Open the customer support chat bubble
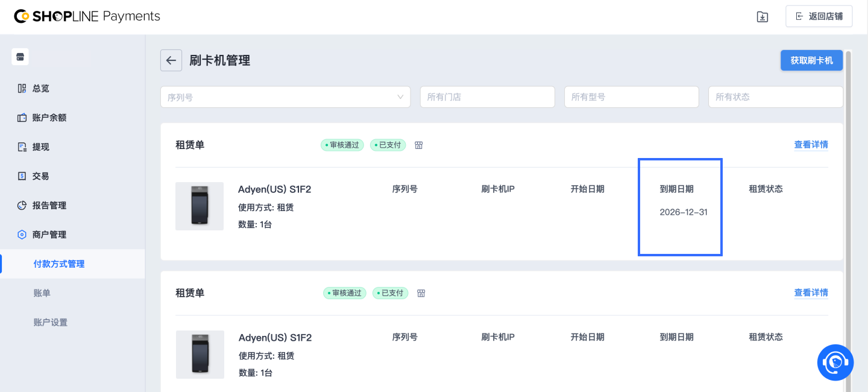Screen dimensions: 868x392 [x=835, y=362]
